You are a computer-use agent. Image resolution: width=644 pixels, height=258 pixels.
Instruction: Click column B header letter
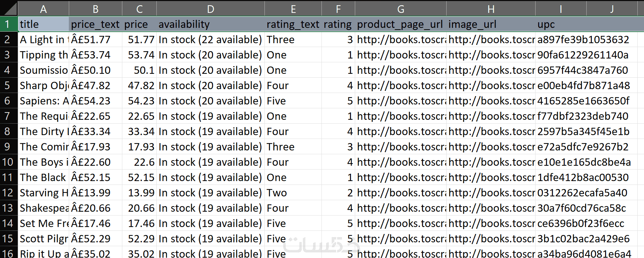coord(95,9)
